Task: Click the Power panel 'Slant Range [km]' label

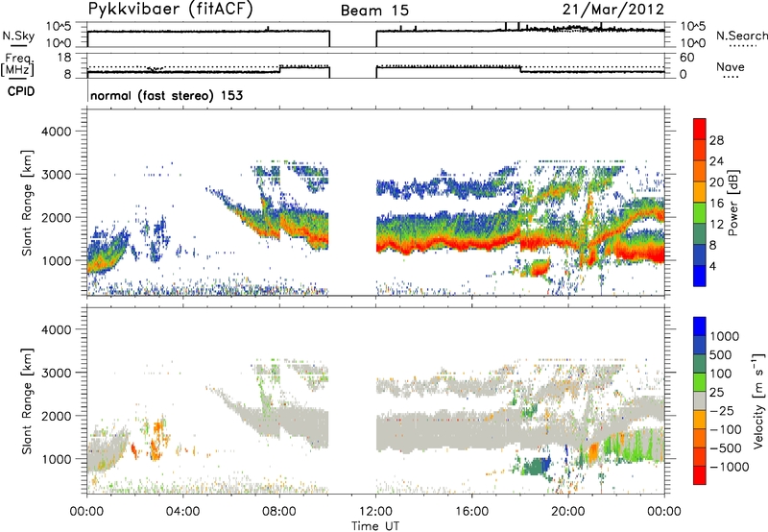Action: tap(27, 203)
